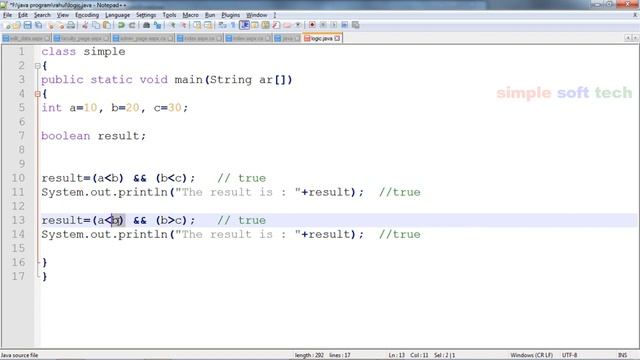Open the Settings menu
This screenshot has width=640, height=360.
pos(146,15)
